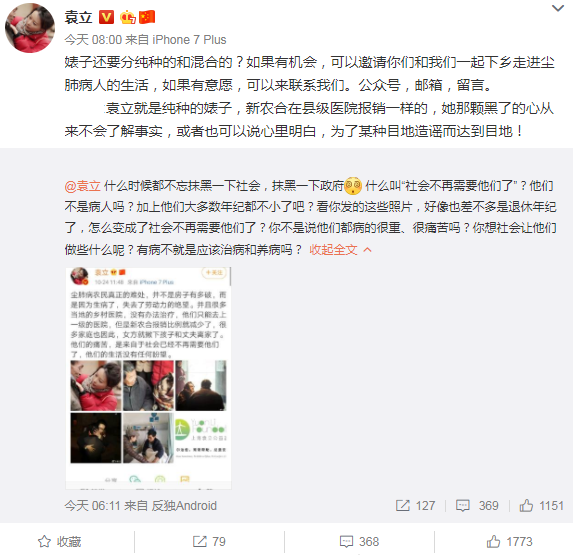This screenshot has width=573, height=555.
Task: Click comment icon showing 369
Action: point(463,506)
